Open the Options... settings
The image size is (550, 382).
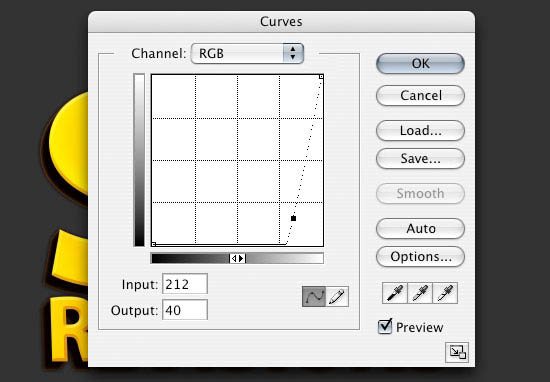420,257
